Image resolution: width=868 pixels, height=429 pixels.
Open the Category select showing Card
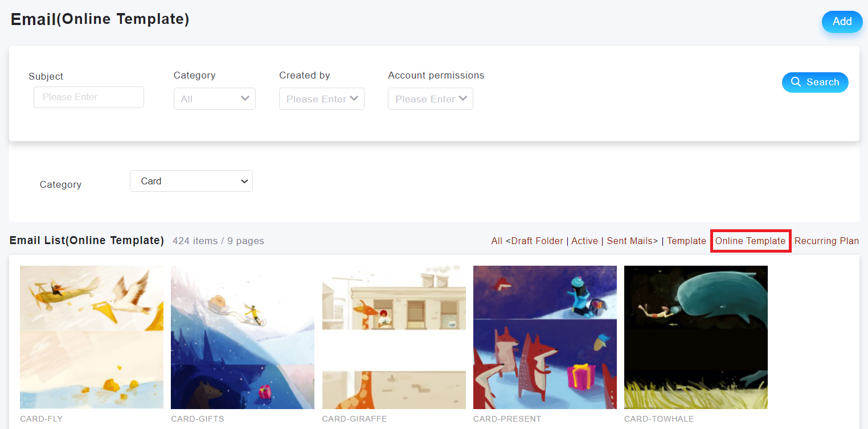click(x=191, y=181)
